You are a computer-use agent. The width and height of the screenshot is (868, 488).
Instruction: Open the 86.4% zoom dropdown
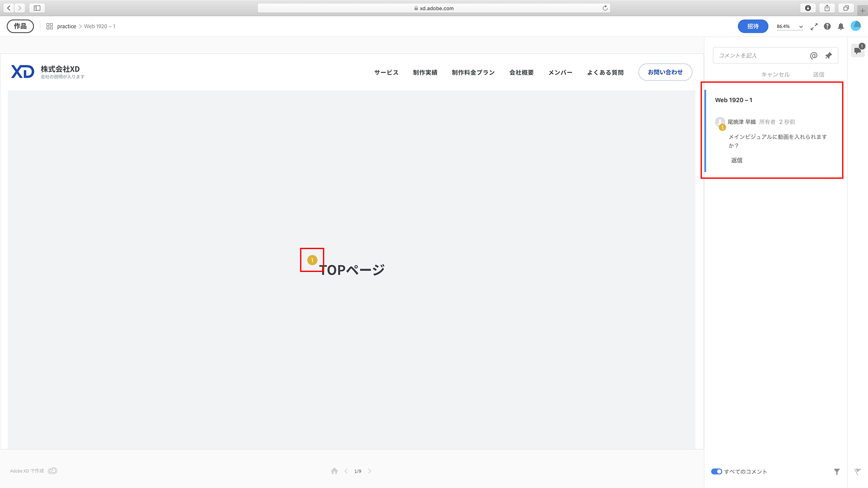tap(790, 26)
